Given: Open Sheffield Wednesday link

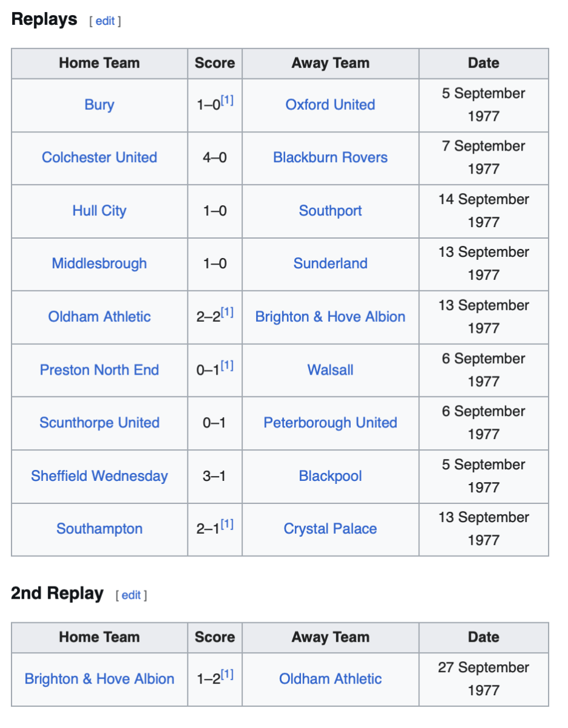Looking at the screenshot, I should point(99,477).
